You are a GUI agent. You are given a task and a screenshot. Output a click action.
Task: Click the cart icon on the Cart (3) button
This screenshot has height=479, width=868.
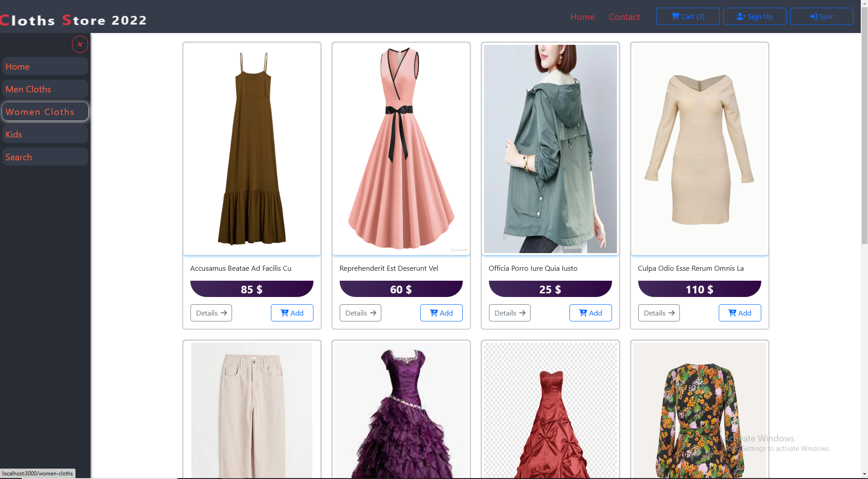click(x=675, y=16)
